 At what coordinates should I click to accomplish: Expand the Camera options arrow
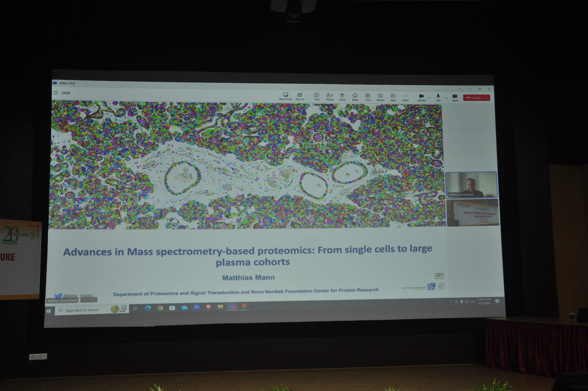coord(430,98)
